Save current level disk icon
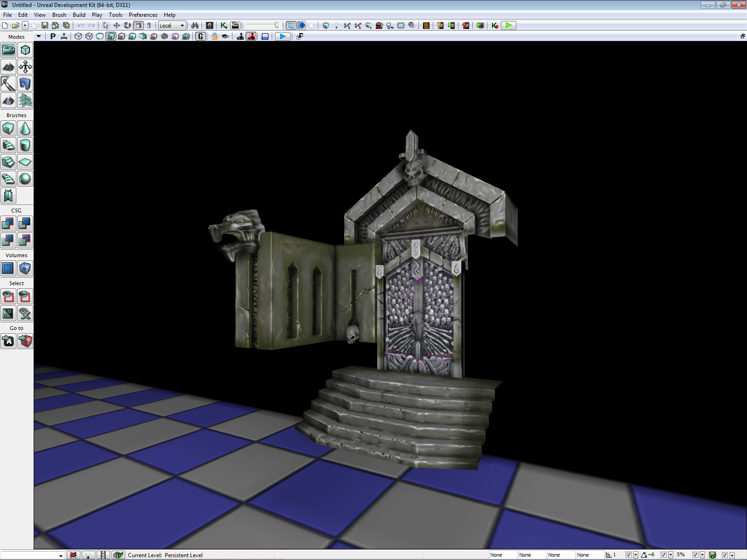Viewport: 747px width, 560px height. [x=45, y=26]
